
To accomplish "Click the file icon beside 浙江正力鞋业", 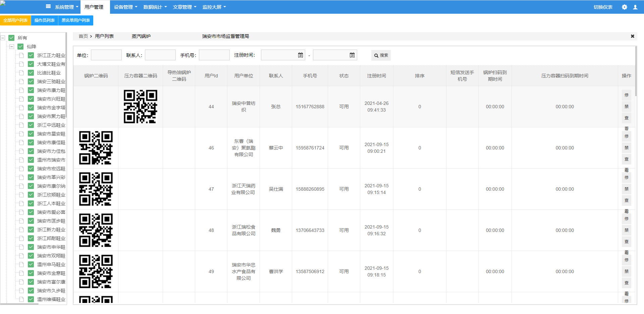I will [x=21, y=55].
